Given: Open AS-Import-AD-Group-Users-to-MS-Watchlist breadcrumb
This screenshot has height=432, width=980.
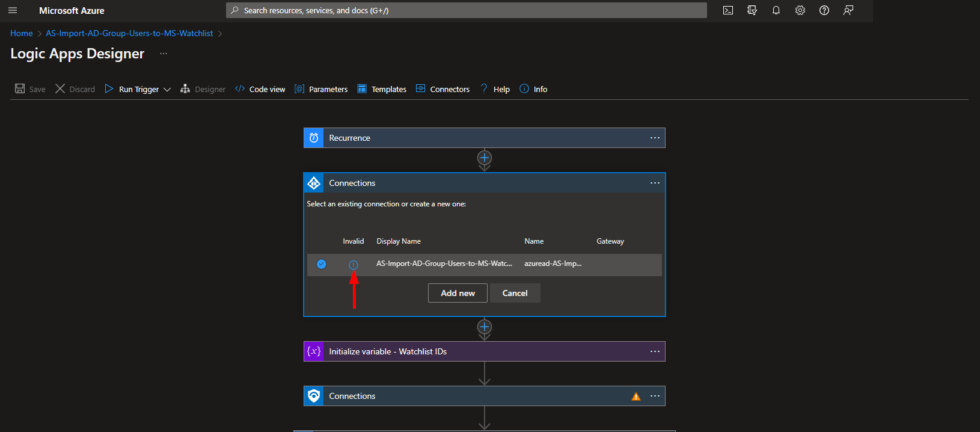Looking at the screenshot, I should 129,33.
